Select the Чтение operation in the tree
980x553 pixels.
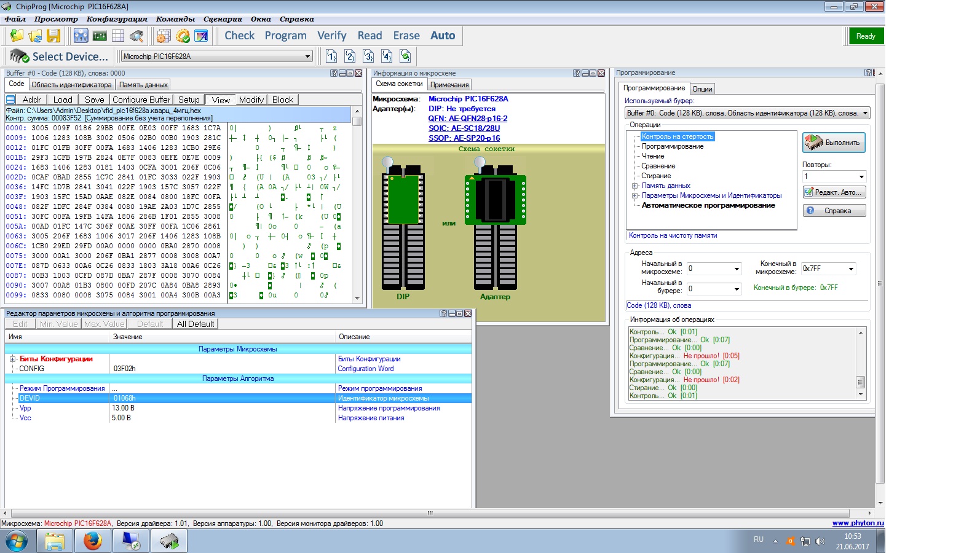653,156
